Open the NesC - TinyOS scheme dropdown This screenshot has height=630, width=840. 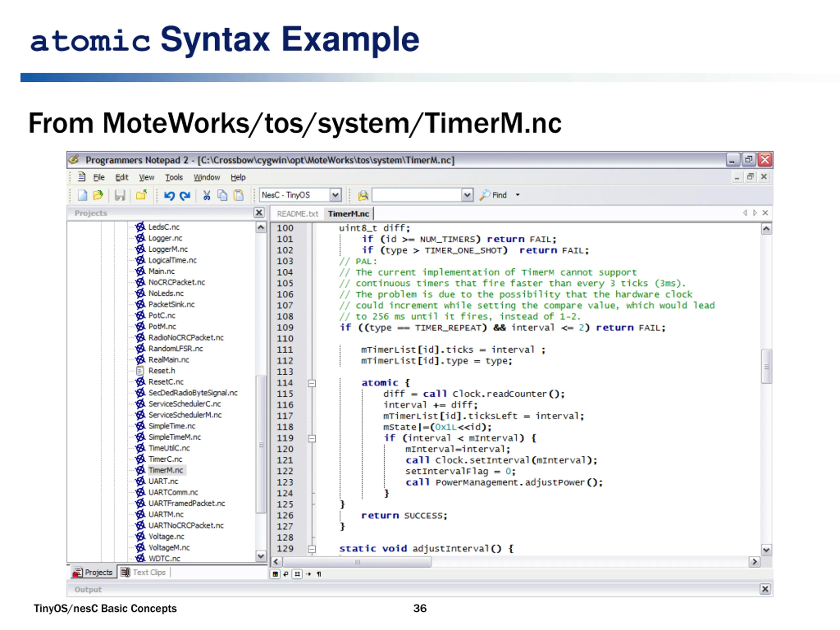(x=335, y=195)
